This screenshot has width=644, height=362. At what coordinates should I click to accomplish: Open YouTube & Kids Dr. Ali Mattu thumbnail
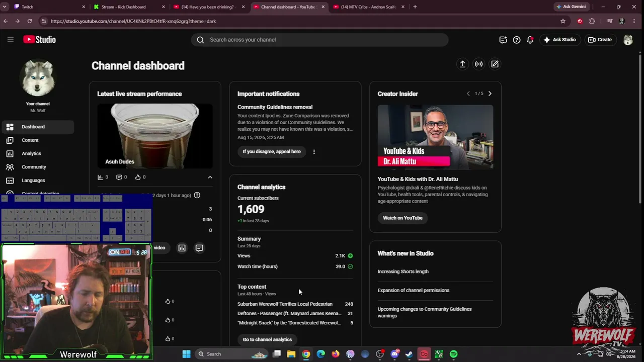pyautogui.click(x=436, y=137)
